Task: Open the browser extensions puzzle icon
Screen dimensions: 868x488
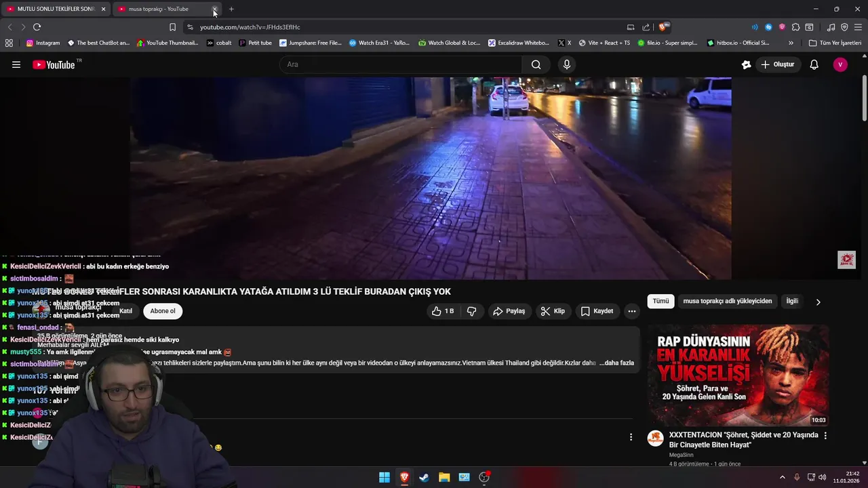Action: click(795, 27)
